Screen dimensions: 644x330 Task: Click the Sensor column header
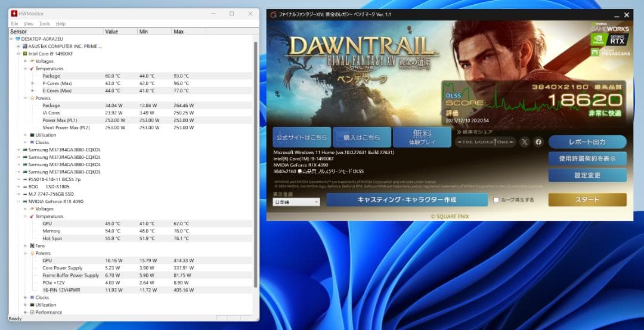coord(56,32)
